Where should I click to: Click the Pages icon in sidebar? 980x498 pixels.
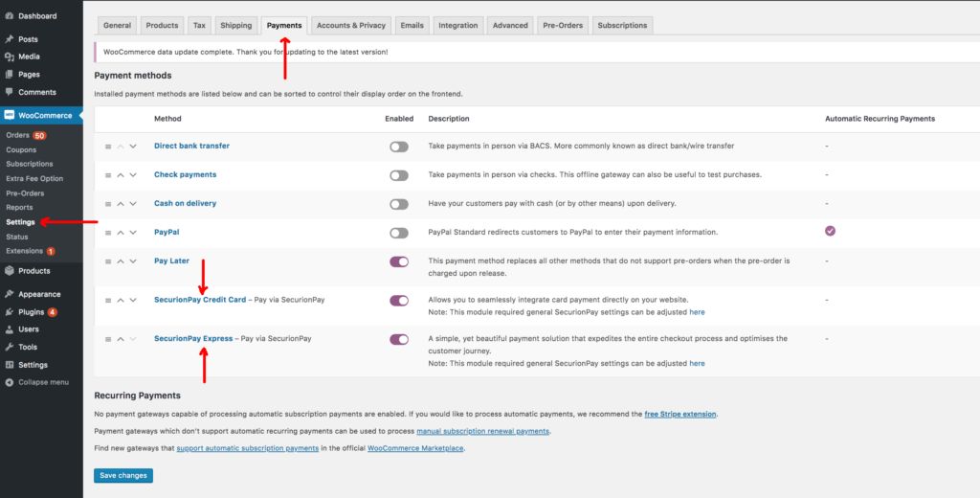click(x=10, y=75)
